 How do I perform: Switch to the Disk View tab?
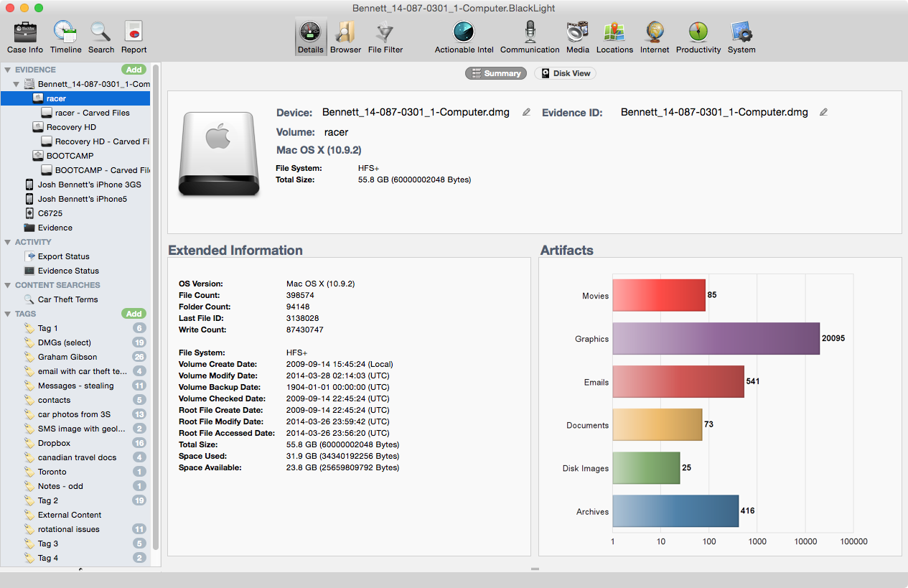[566, 73]
